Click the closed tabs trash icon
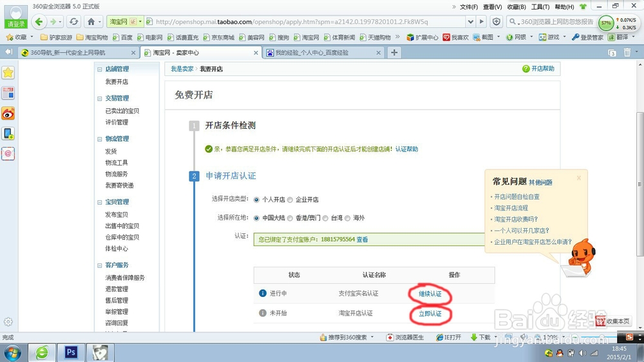 627,53
